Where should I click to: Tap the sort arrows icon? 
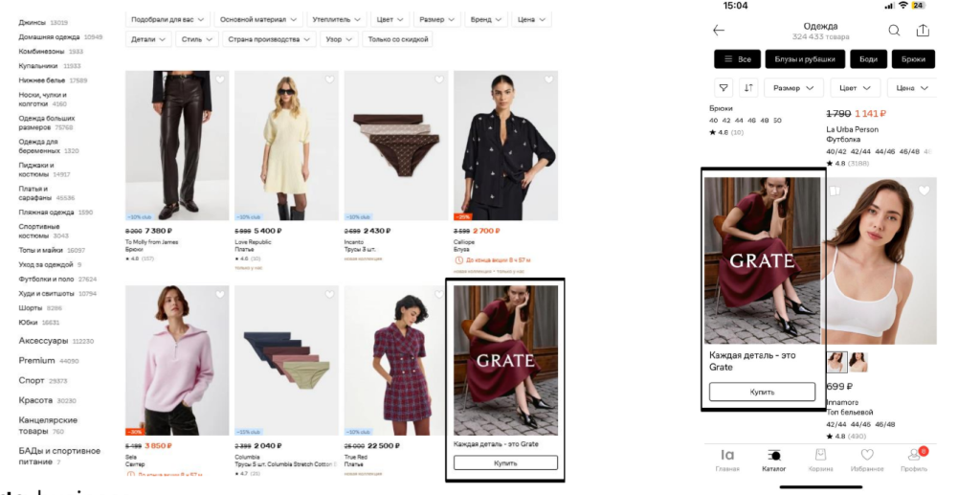[749, 88]
